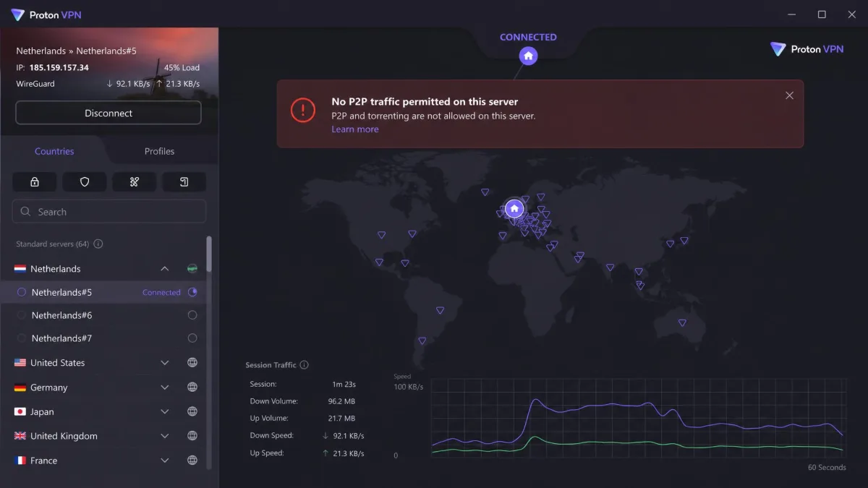Image resolution: width=868 pixels, height=488 pixels.
Task: Click the magnifier icon in Search box
Action: pos(26,212)
